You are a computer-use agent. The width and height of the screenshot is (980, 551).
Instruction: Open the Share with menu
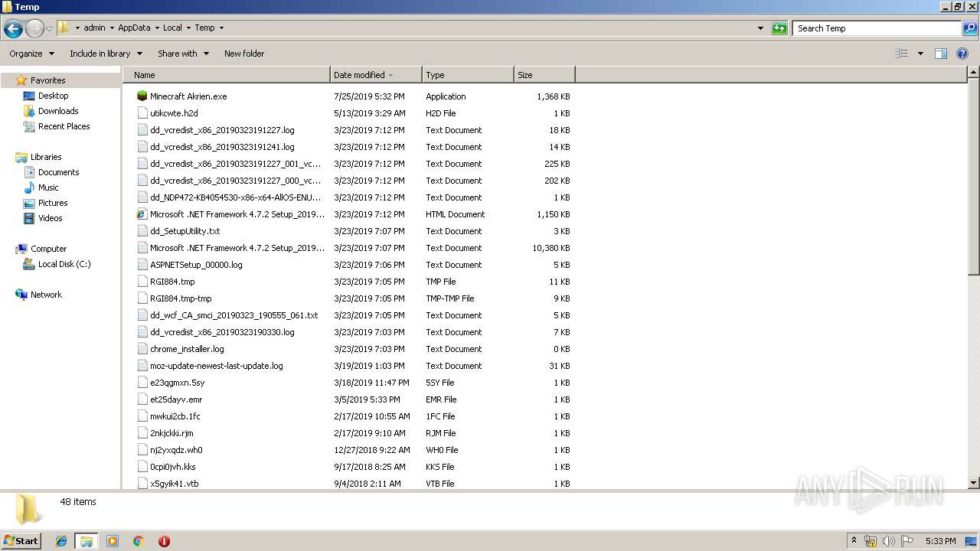click(183, 54)
